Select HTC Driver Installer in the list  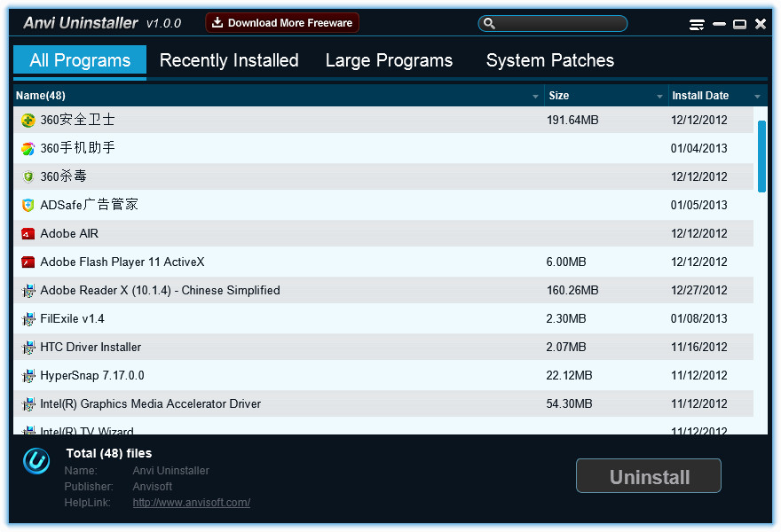click(91, 347)
